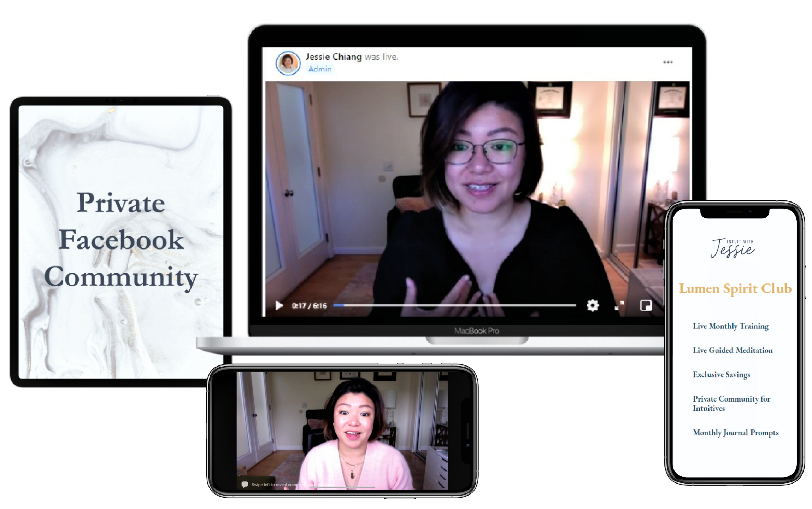Expand video to fullscreen
The height and width of the screenshot is (509, 812).
coord(619,306)
